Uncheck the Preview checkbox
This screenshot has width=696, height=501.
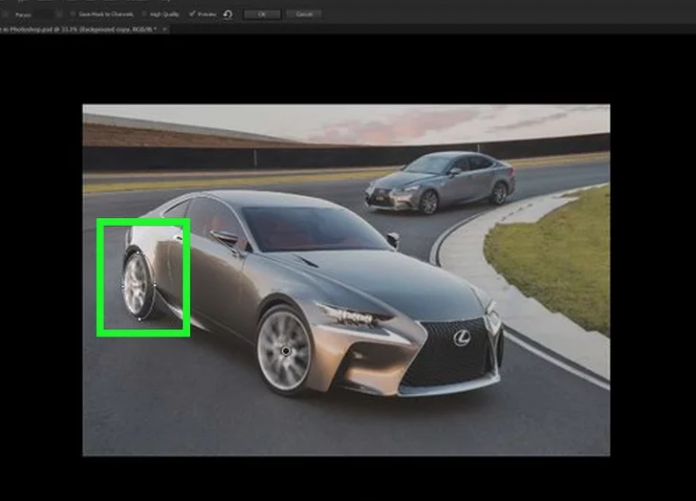tap(191, 15)
